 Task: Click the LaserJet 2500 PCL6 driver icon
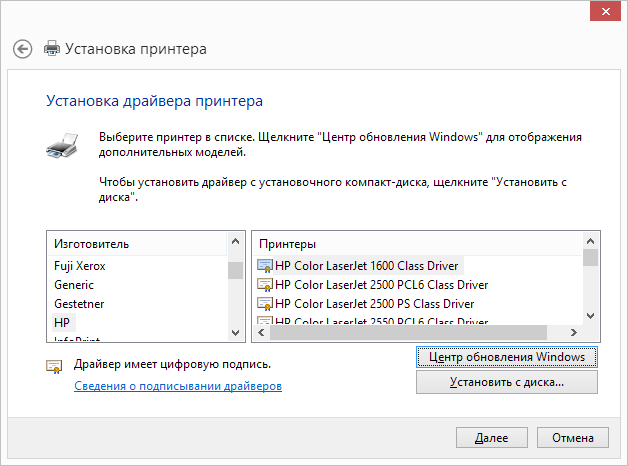tap(265, 285)
